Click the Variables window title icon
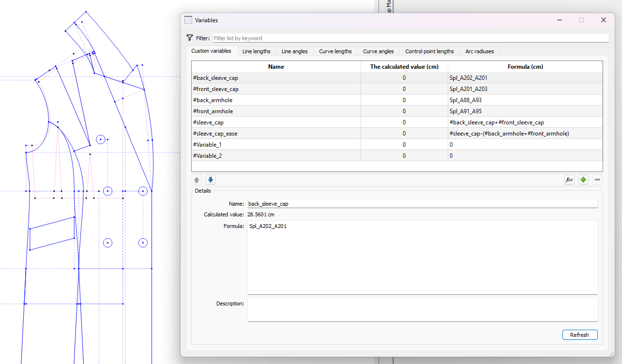 pyautogui.click(x=188, y=20)
